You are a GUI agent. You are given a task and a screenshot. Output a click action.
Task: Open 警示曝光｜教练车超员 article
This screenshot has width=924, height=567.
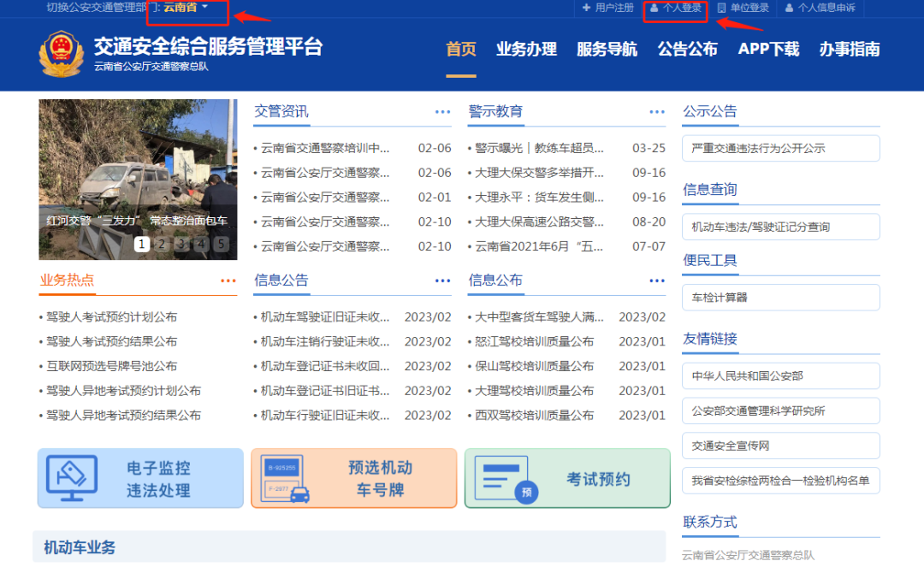539,148
